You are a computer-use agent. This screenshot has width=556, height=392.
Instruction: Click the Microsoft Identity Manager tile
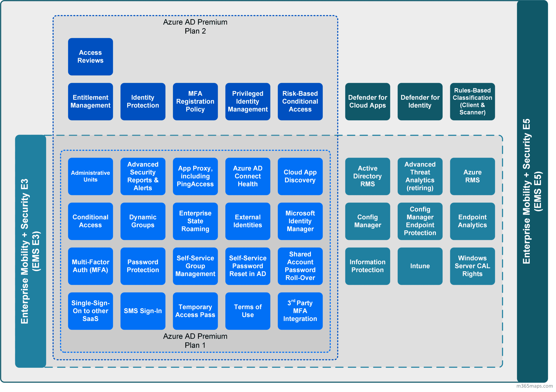coord(300,221)
